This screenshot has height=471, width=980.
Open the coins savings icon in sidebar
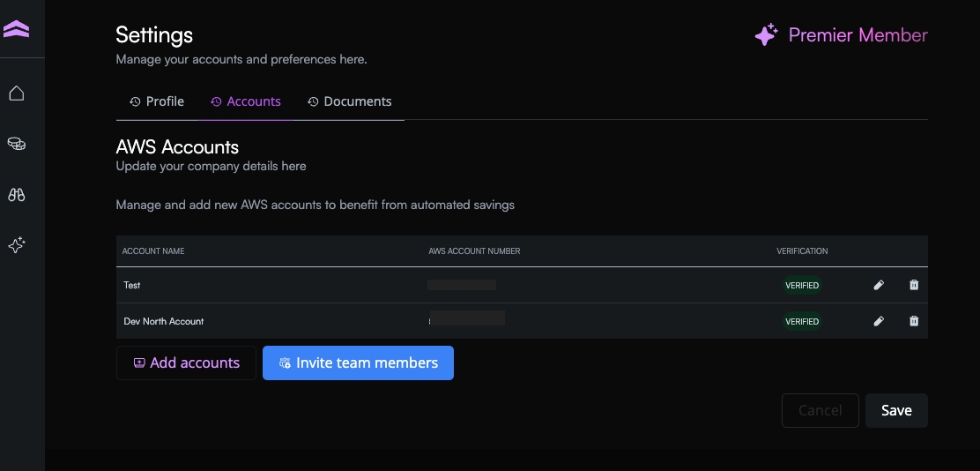16,144
